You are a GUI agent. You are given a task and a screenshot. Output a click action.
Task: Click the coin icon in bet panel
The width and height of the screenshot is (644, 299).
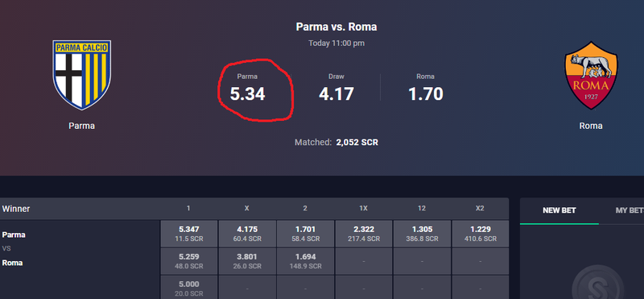point(597,283)
